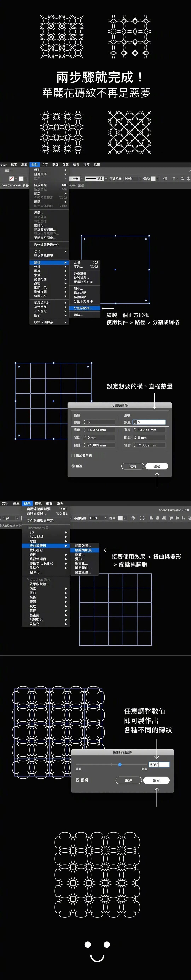Click 確定 in the 縮攏與膨脹 dialog
This screenshot has height=980, width=191.
tap(156, 780)
